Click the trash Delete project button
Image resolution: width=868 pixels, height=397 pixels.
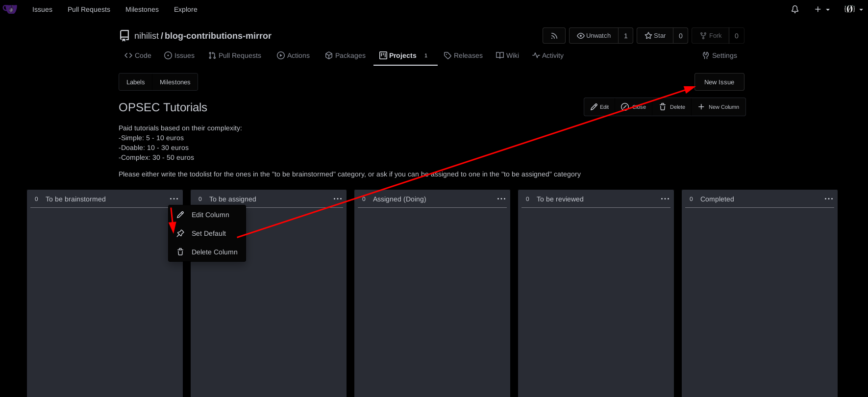[672, 107]
